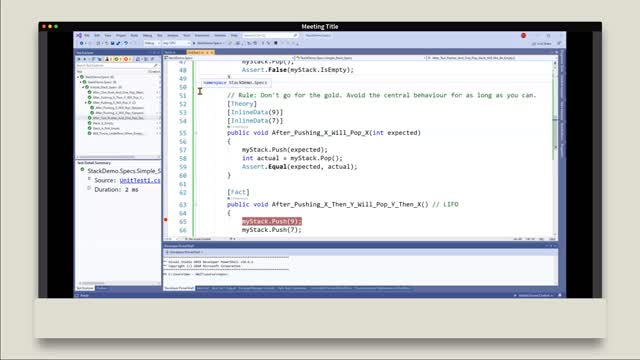Image resolution: width=640 pixels, height=360 pixels.
Task: Click the Live Share button
Action: point(542,43)
